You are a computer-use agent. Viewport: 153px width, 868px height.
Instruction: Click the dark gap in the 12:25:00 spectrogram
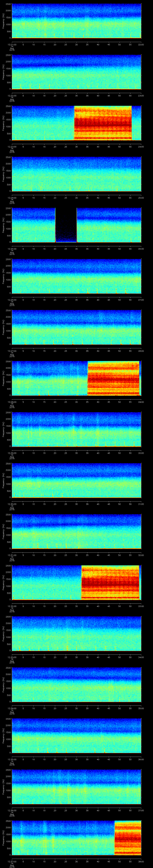[66, 225]
